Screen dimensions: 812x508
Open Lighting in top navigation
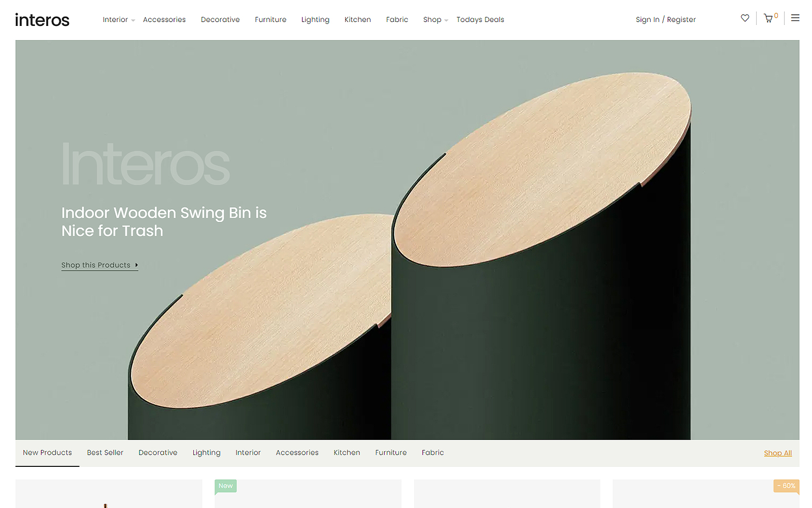[315, 20]
